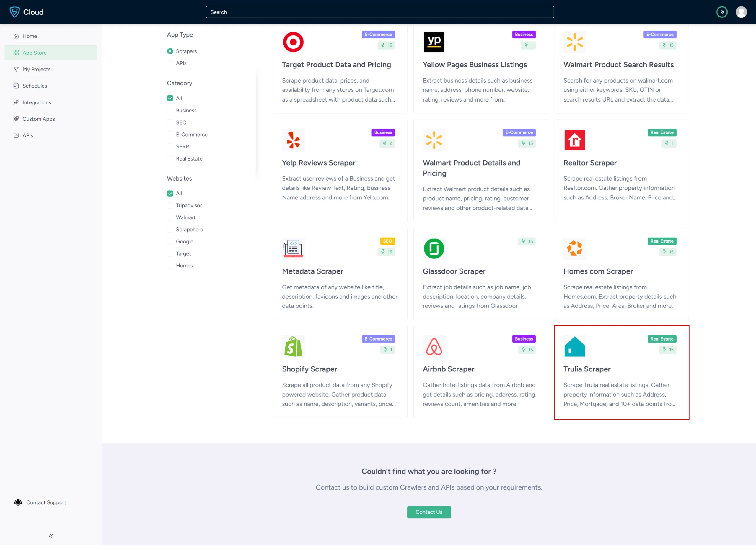Viewport: 756px width, 550px height.
Task: Click the Target bullseye logo
Action: click(x=293, y=42)
